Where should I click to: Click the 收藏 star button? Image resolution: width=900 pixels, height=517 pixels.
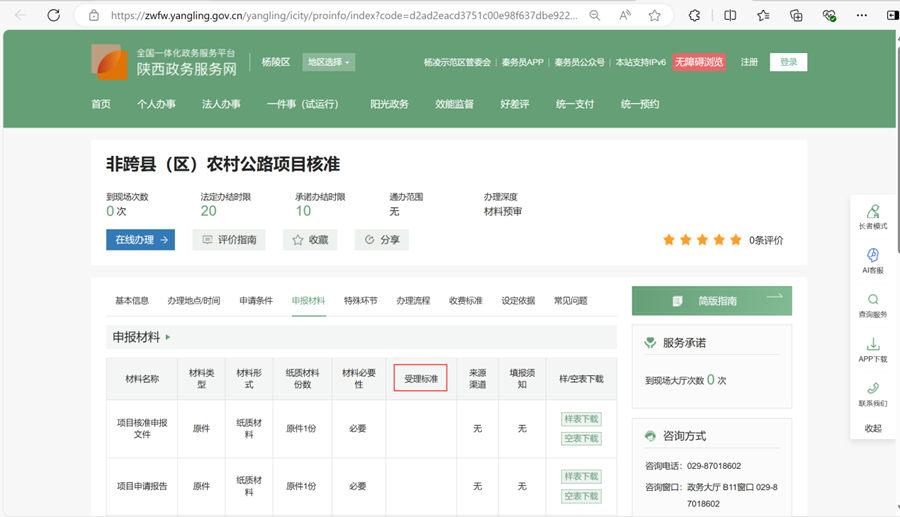[310, 240]
